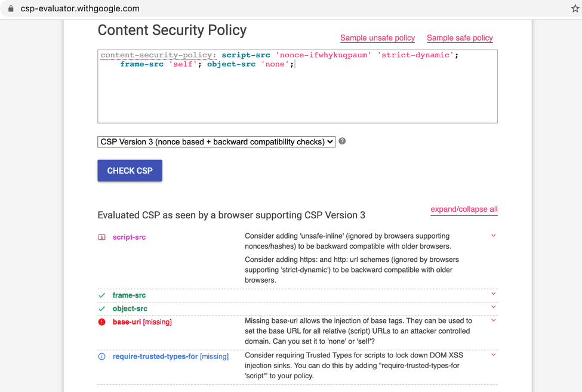Expand the object-src finding details
The image size is (582, 392).
(x=494, y=307)
